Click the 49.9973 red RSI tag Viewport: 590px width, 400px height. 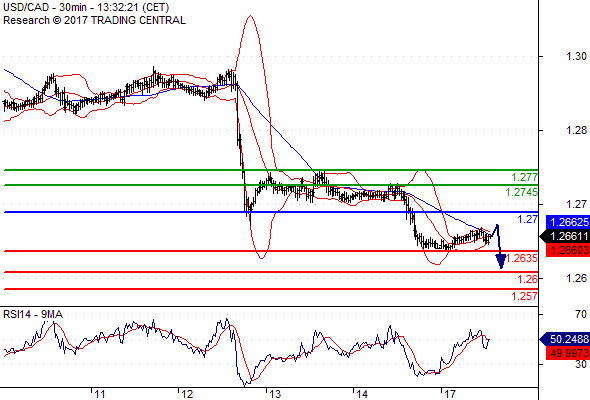[x=568, y=353]
